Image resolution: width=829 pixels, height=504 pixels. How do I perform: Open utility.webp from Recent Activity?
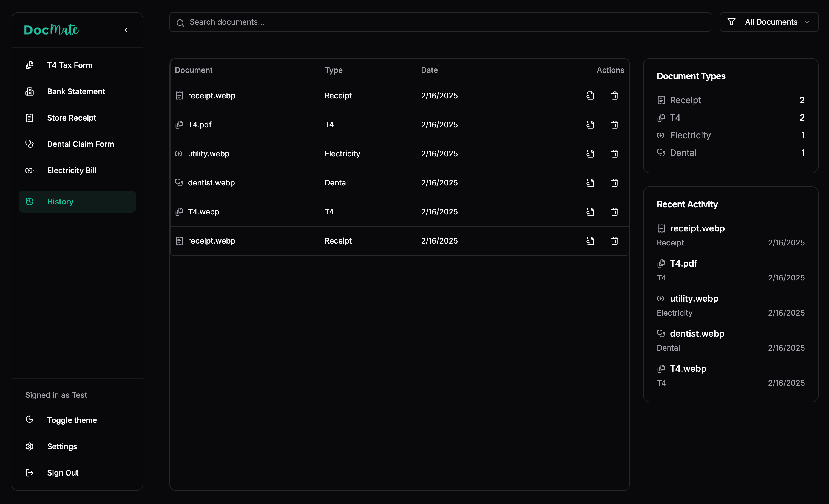tap(694, 299)
